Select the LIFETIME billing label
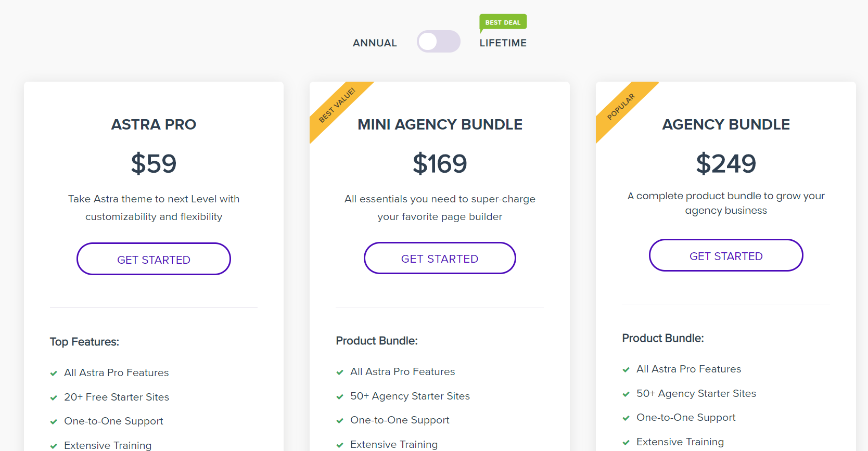This screenshot has height=451, width=868. [503, 43]
